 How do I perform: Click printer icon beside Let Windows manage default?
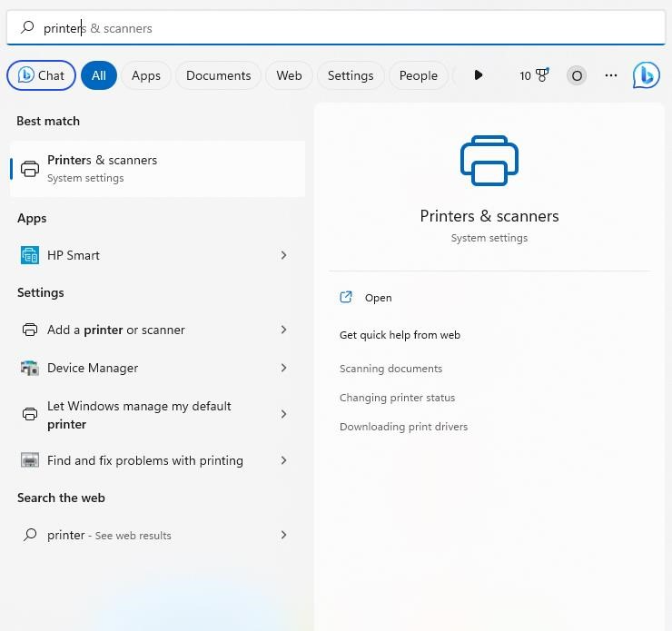coord(30,414)
